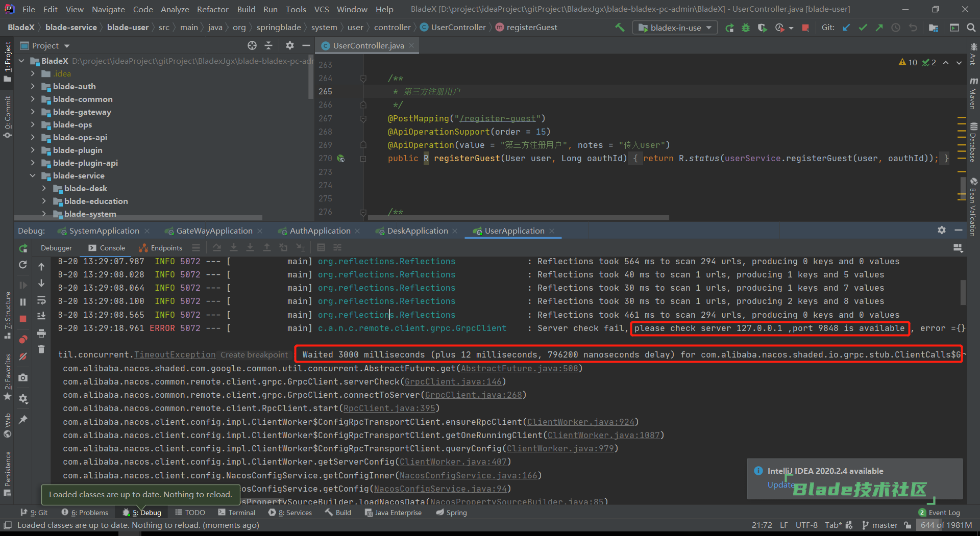Toggle the Maven tool window
980x536 pixels.
[x=973, y=94]
